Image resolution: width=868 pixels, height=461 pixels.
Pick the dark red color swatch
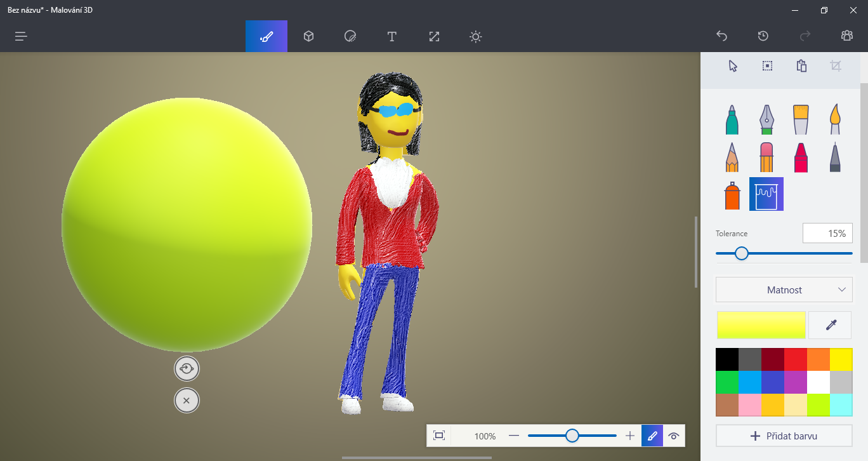(773, 359)
